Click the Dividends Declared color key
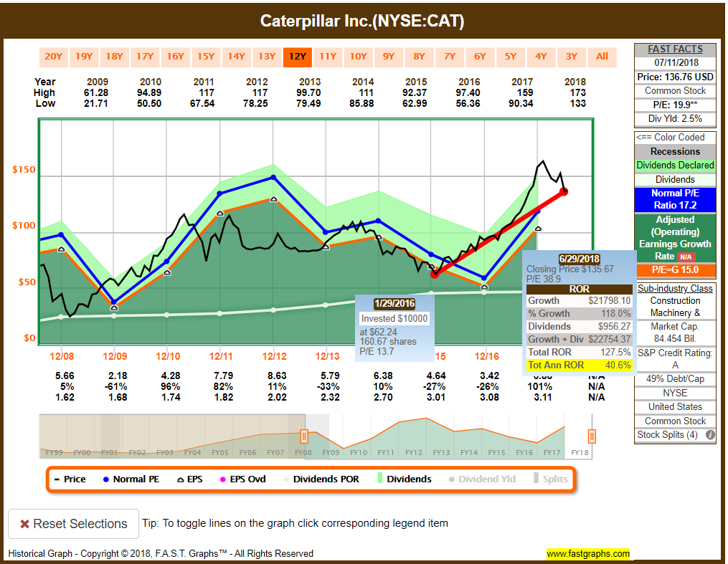The image size is (728, 564). pos(675,166)
